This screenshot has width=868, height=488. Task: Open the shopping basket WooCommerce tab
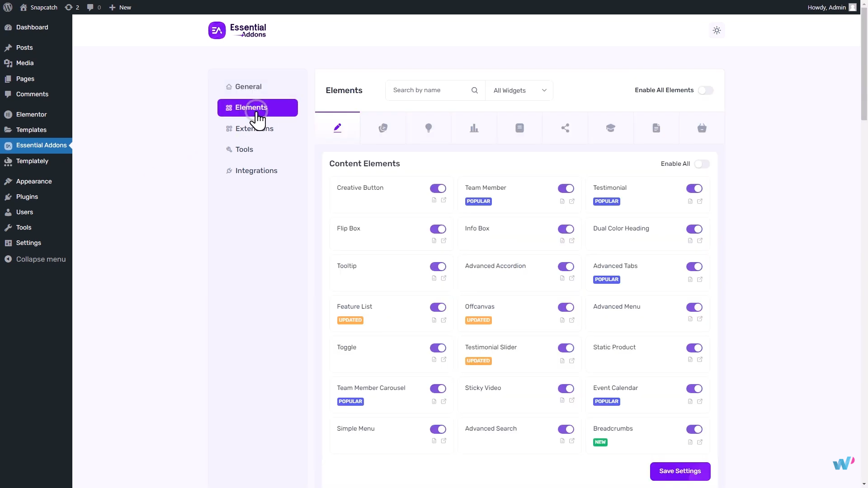tap(702, 128)
